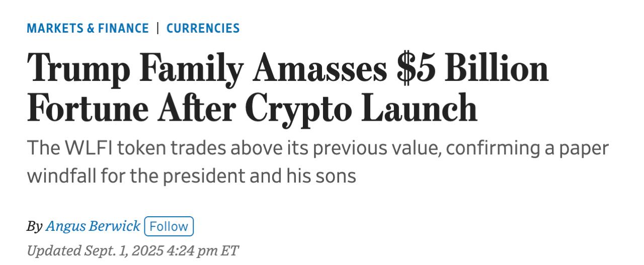The width and height of the screenshot is (644, 265).
Task: Open Angus Berwick's author profile
Action: click(93, 226)
